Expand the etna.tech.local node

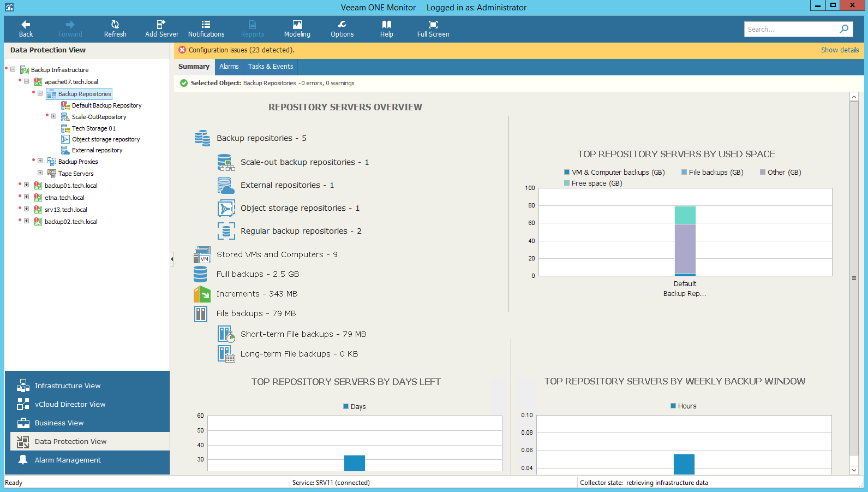tap(26, 197)
